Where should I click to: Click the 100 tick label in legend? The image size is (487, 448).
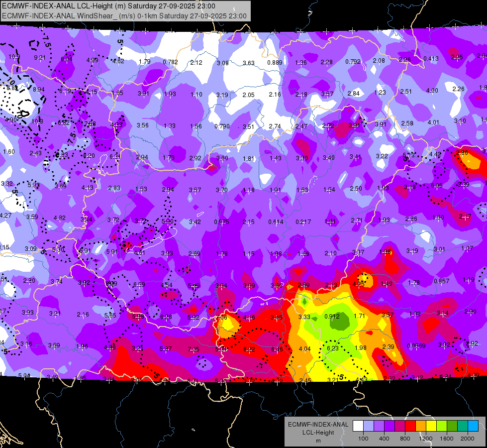click(363, 439)
